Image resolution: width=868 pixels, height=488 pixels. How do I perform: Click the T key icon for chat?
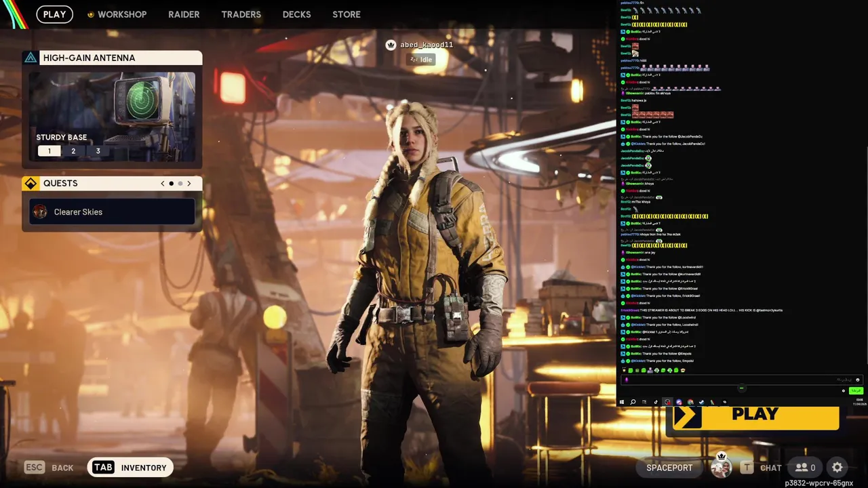(747, 468)
